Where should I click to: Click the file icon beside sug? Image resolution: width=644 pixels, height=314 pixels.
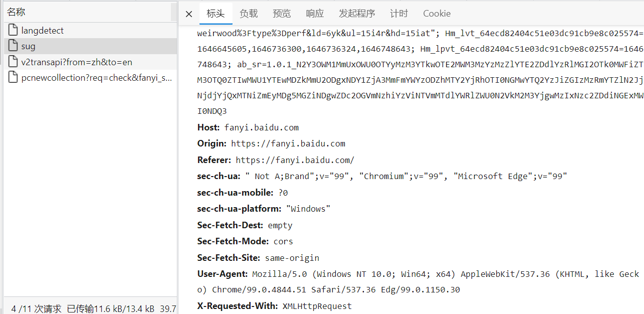13,46
